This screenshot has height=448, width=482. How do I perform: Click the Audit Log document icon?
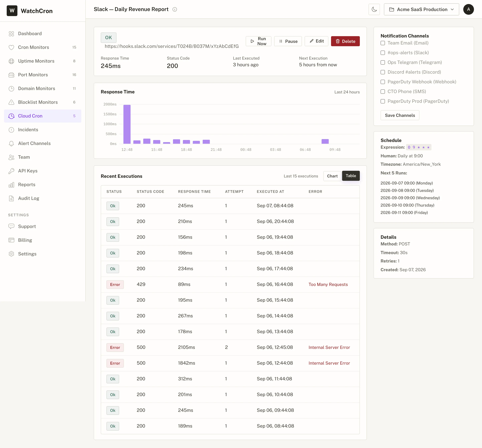(11, 199)
